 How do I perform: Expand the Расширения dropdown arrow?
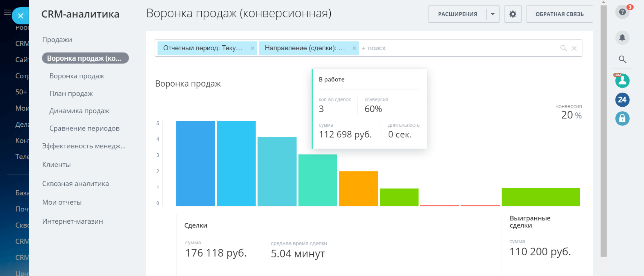(493, 14)
